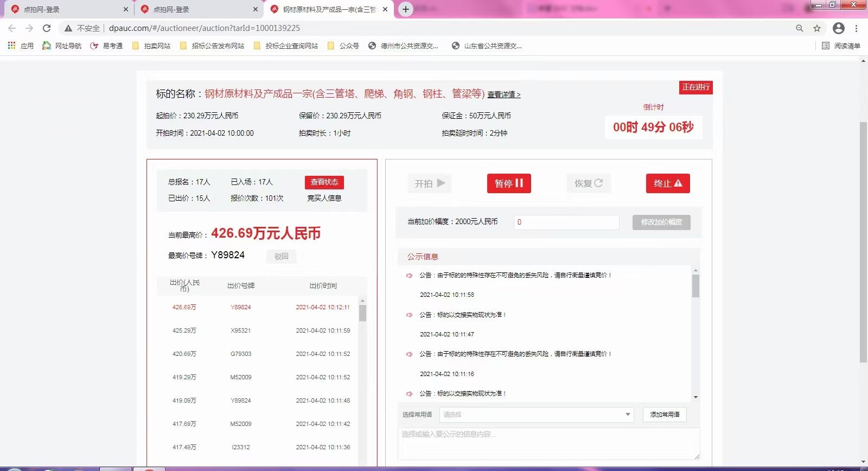Image resolution: width=868 pixels, height=471 pixels.
Task: Open the reading list icon
Action: point(826,46)
